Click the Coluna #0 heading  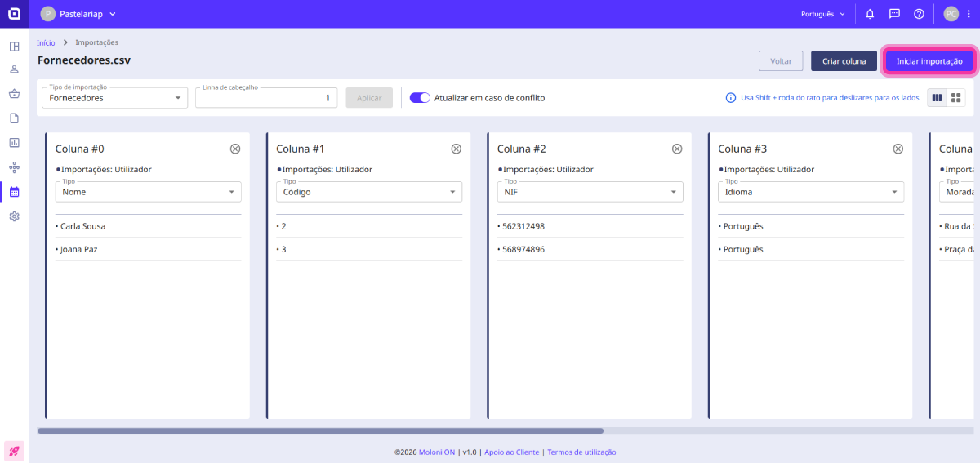pos(80,149)
